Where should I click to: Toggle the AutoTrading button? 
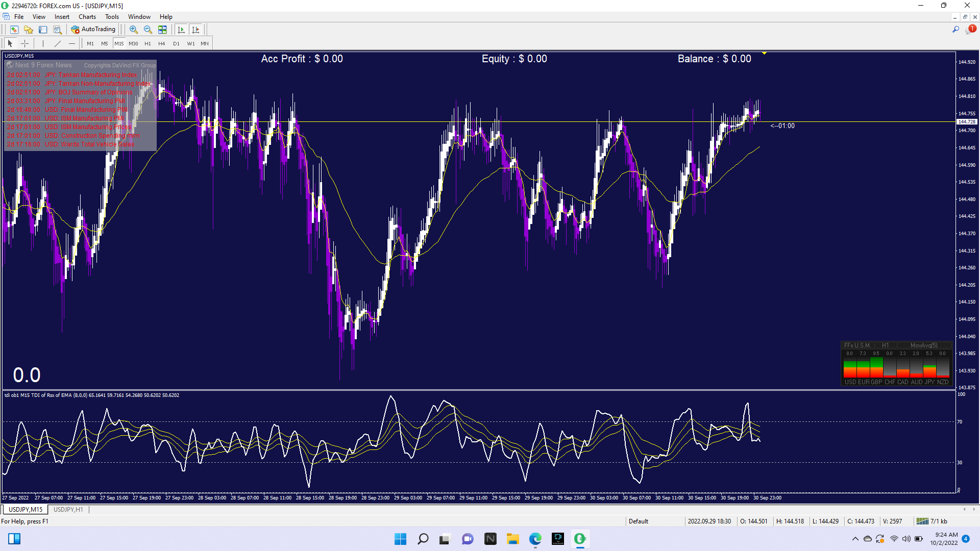coord(93,30)
